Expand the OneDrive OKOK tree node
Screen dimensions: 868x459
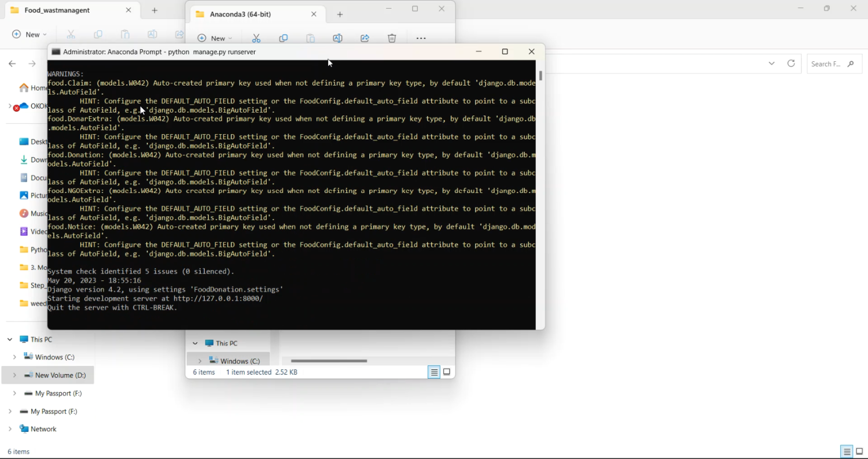tap(9, 106)
